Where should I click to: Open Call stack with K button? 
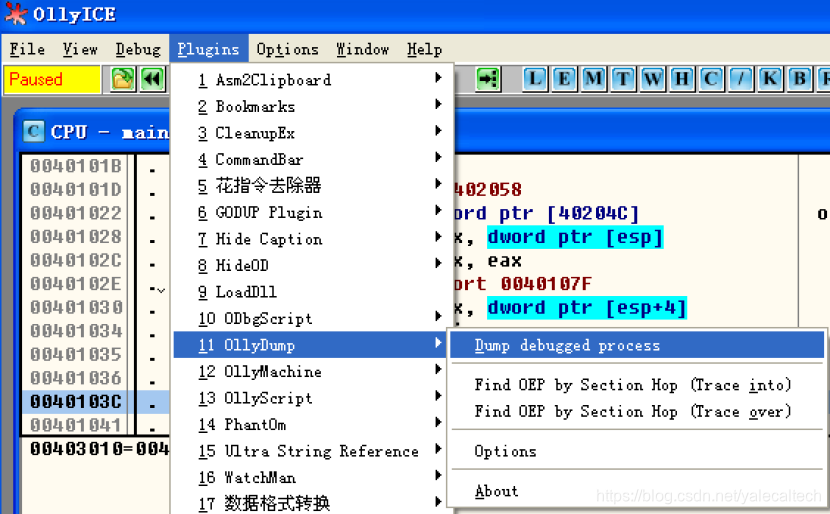click(x=770, y=79)
